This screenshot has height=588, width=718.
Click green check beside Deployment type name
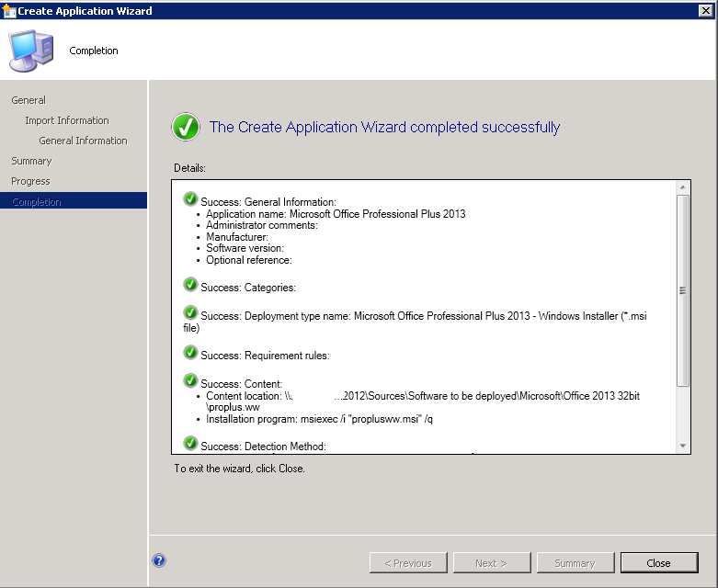point(190,313)
